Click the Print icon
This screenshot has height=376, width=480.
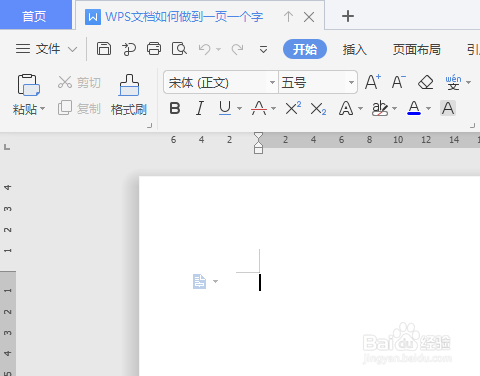tap(154, 49)
